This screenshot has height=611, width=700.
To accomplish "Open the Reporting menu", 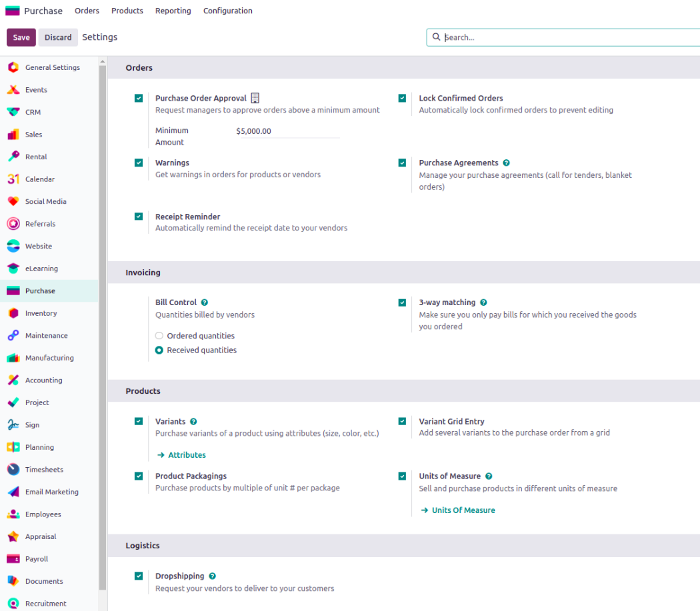I will click(x=173, y=11).
